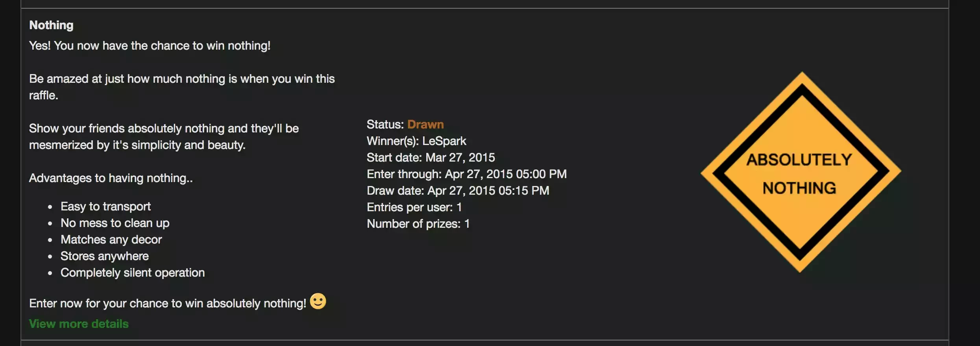Click the Easy to transport bullet item
This screenshot has width=980, height=346.
click(105, 206)
